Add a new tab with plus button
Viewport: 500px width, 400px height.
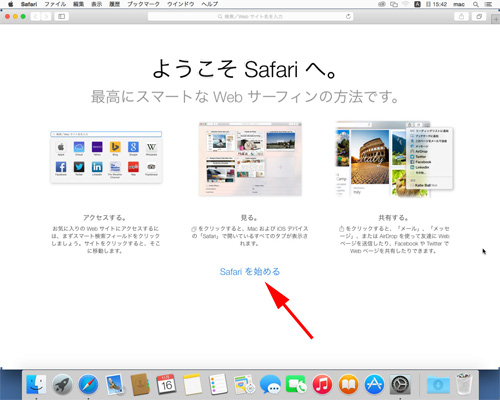496,19
